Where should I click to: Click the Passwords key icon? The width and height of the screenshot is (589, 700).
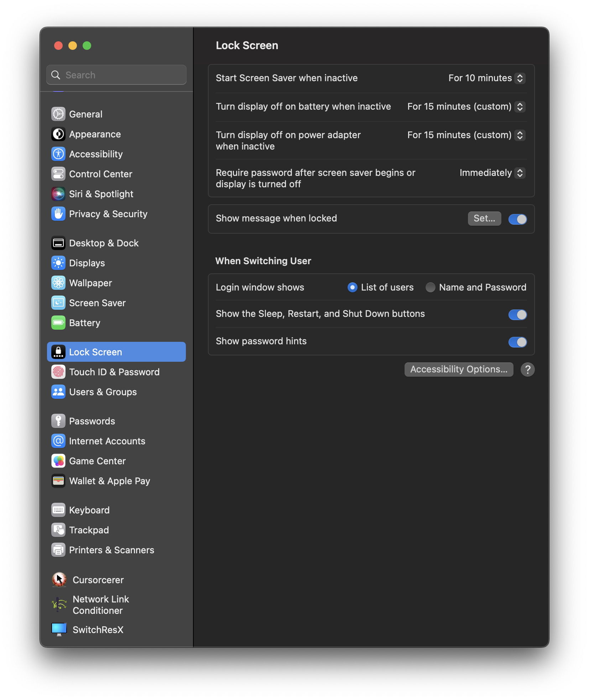58,421
